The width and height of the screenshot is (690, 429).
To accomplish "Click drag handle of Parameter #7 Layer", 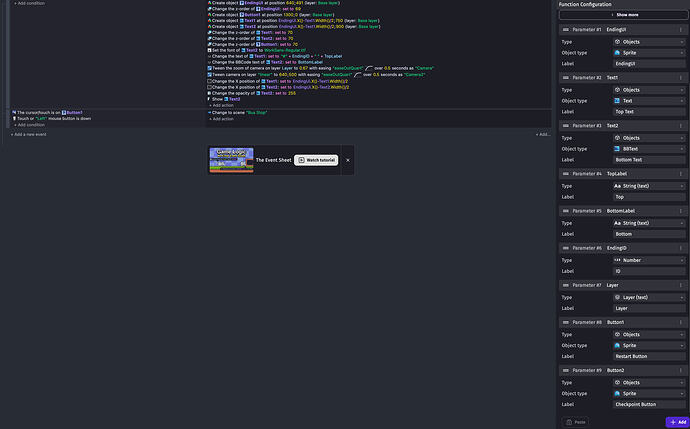I will pyautogui.click(x=565, y=285).
